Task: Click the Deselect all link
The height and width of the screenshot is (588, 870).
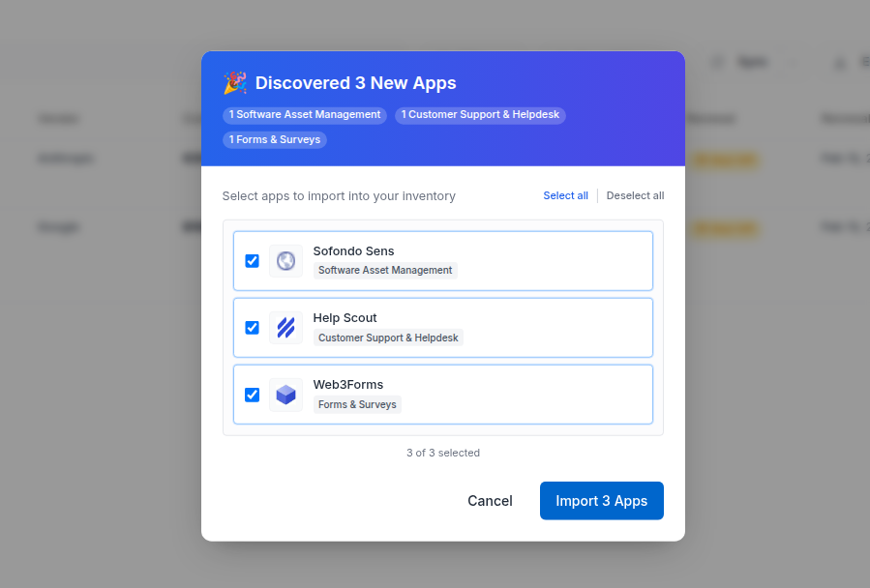Action: 635,195
